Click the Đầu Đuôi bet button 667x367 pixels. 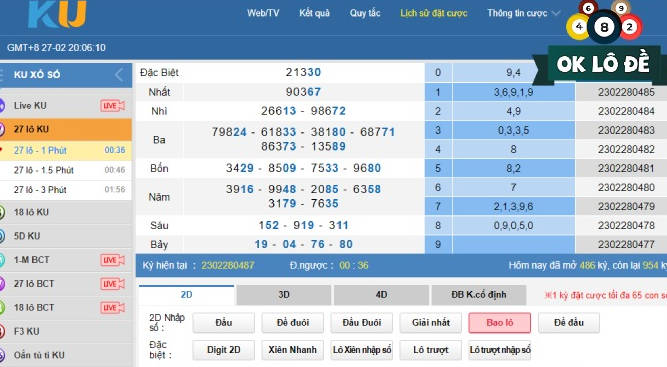[362, 323]
